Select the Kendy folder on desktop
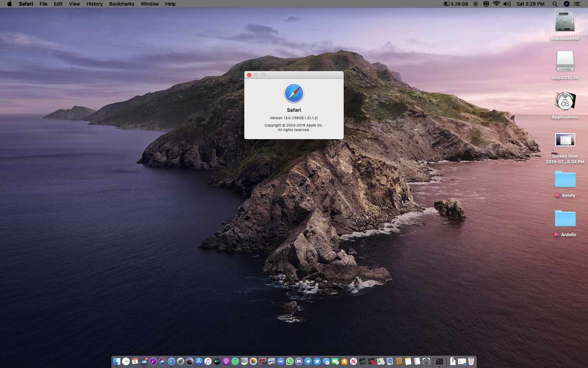The image size is (588, 368). [x=565, y=179]
